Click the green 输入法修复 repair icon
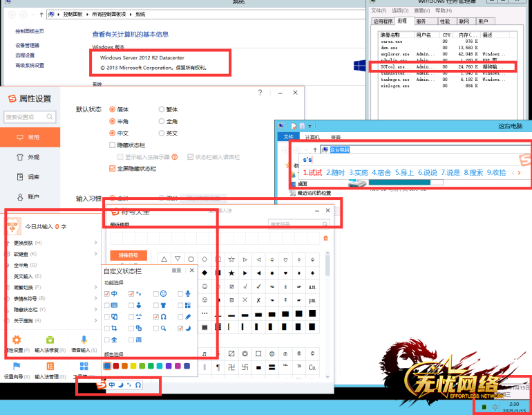Screen dimensions: 532x415 (50, 340)
